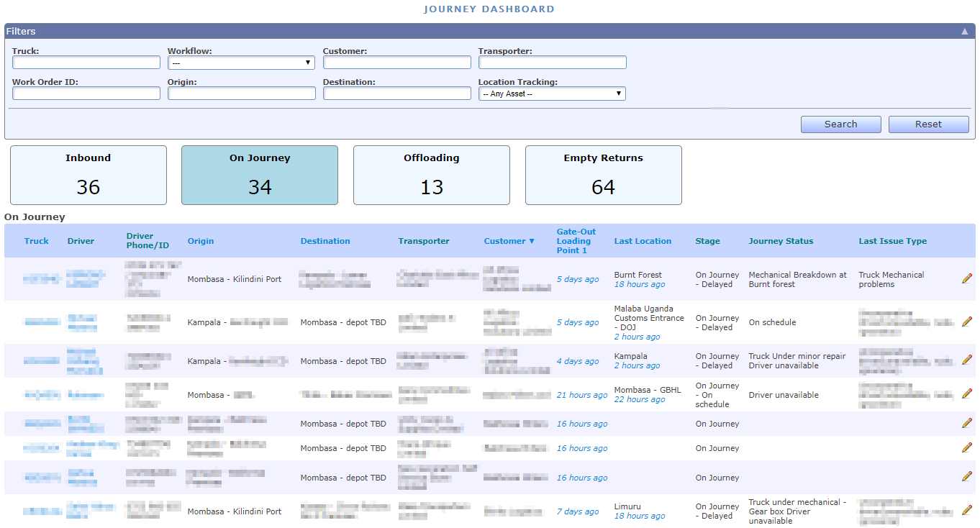Screen dimensions: 980x528
Task: Collapse the Filters panel
Action: click(x=964, y=31)
